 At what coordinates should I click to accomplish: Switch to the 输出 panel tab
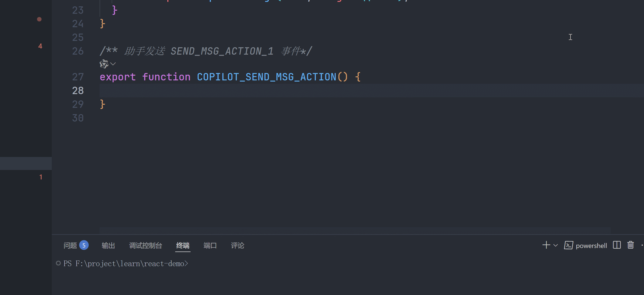click(x=108, y=245)
